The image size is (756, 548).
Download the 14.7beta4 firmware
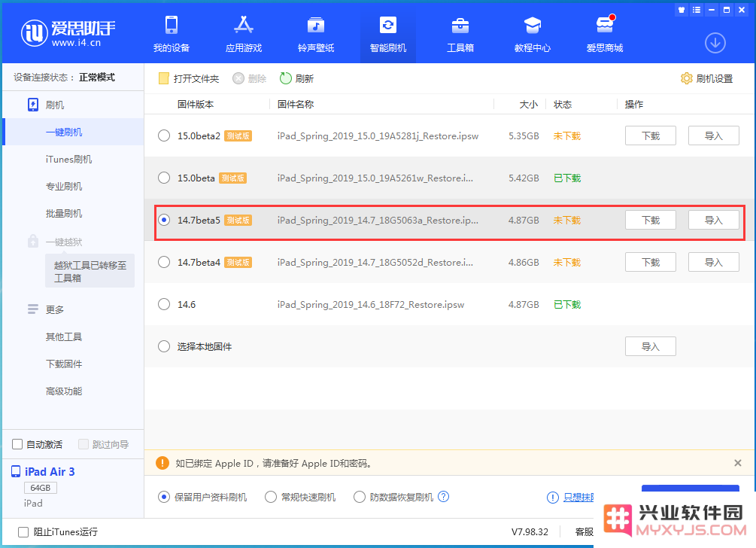(651, 262)
